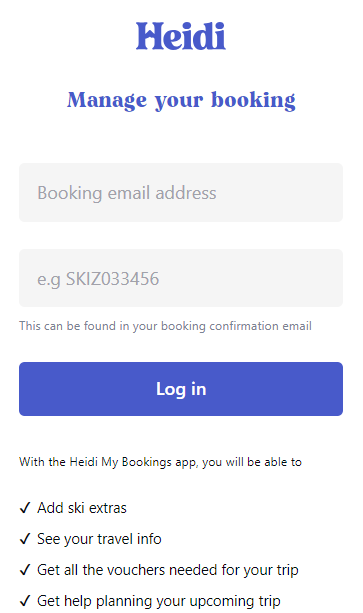This screenshot has width=363, height=613.
Task: Click the word 'booking' in the heading
Action: tap(253, 101)
